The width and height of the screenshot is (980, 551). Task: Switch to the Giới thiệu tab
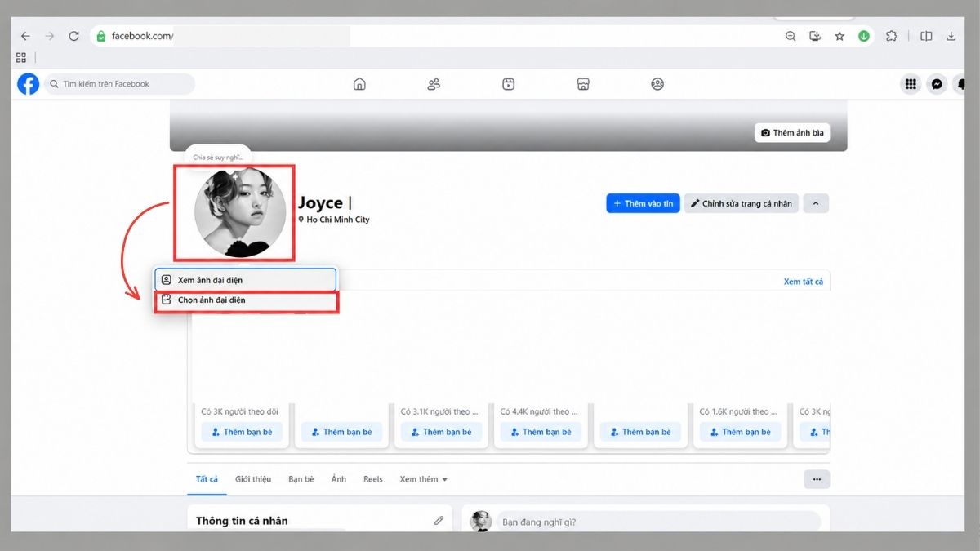pyautogui.click(x=253, y=479)
